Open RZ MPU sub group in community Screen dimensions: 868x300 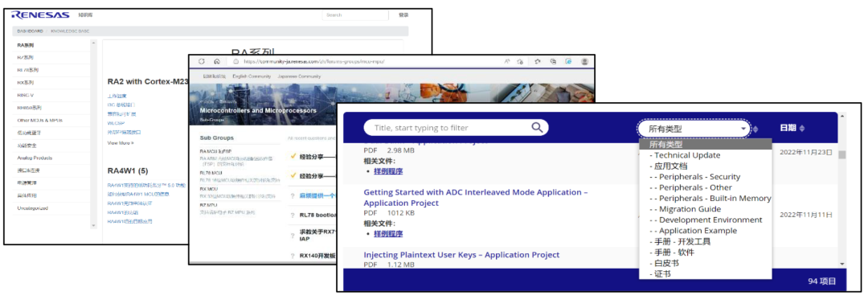(x=208, y=205)
